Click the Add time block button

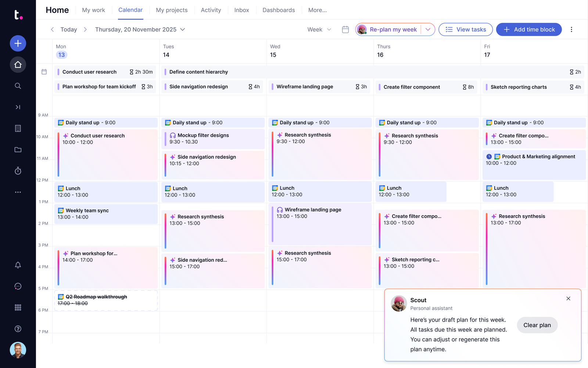[x=529, y=29]
